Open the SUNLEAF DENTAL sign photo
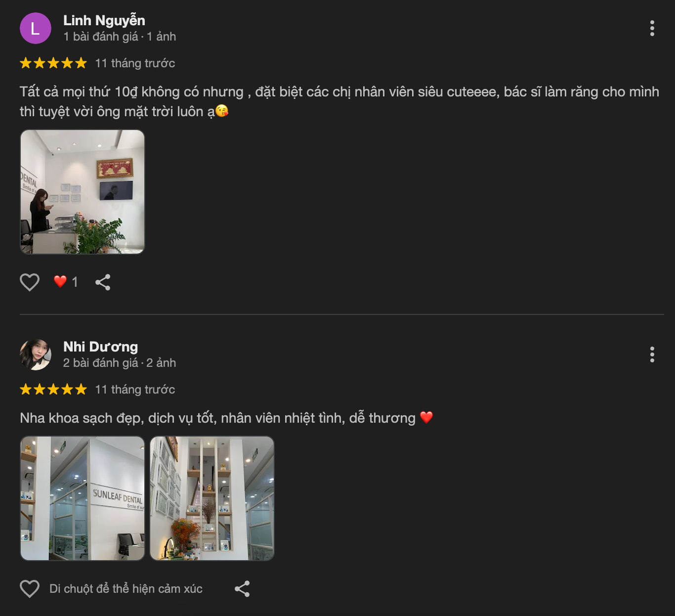The image size is (675, 616). [82, 498]
